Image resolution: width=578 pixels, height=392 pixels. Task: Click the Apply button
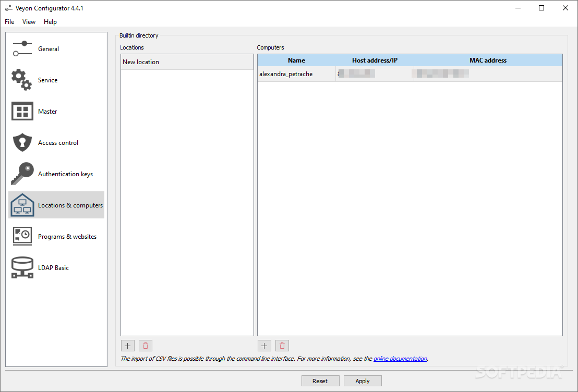[363, 381]
